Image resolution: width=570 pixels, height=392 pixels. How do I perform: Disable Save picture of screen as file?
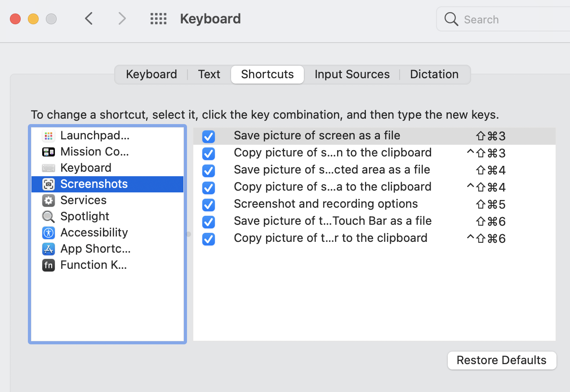pos(209,136)
